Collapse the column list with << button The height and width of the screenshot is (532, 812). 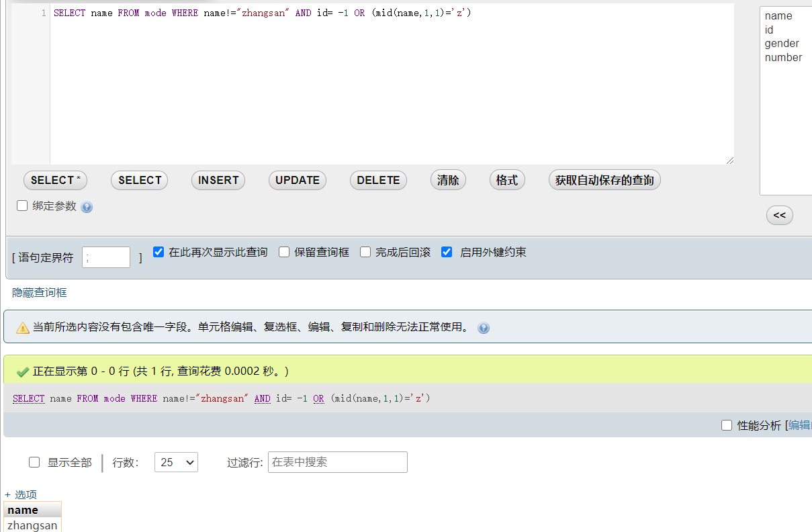(780, 215)
